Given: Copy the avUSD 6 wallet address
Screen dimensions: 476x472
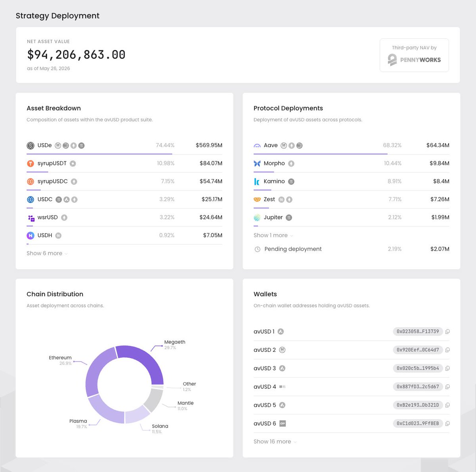Looking at the screenshot, I should [x=447, y=424].
